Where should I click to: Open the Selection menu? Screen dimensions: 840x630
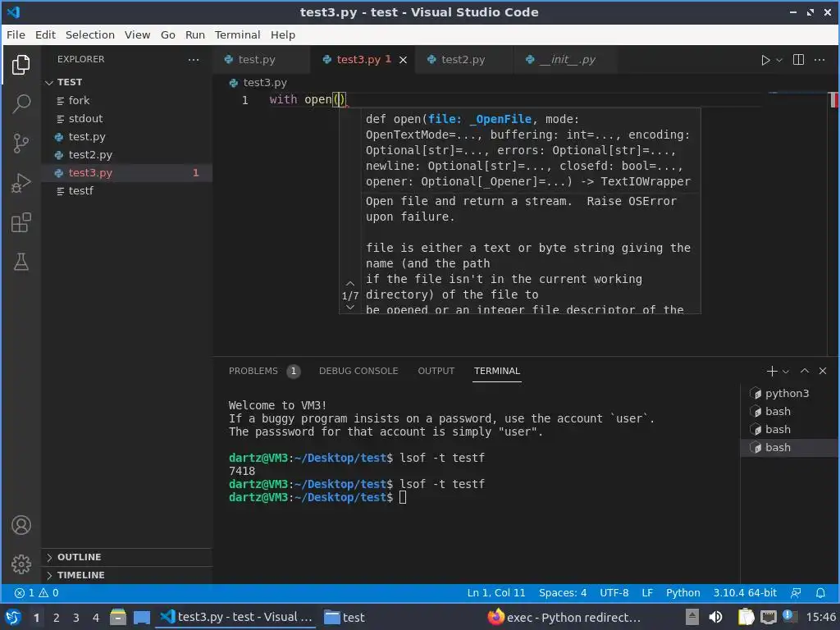pyautogui.click(x=90, y=34)
